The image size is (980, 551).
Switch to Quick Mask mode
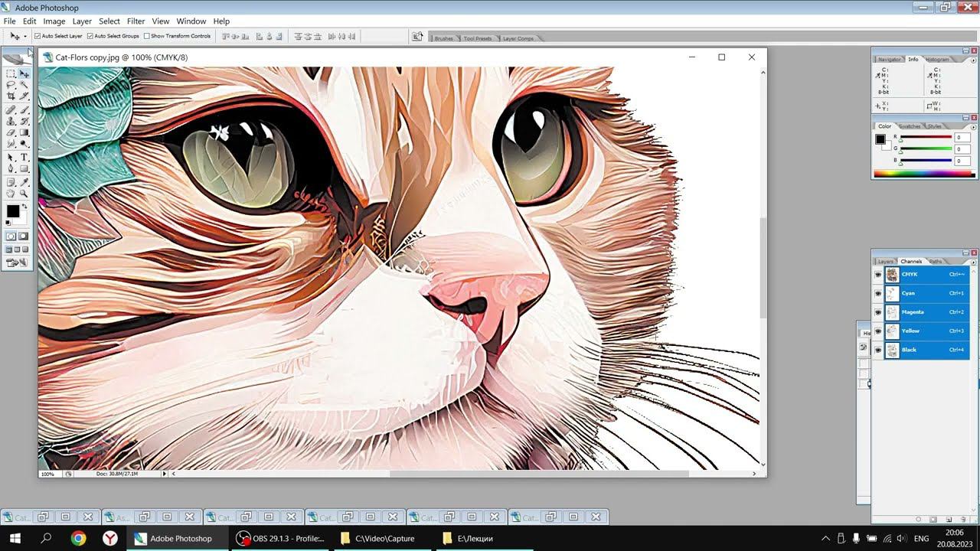[24, 236]
